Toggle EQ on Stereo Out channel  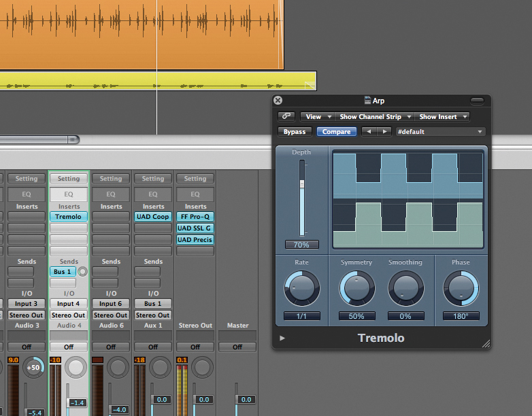(x=195, y=194)
